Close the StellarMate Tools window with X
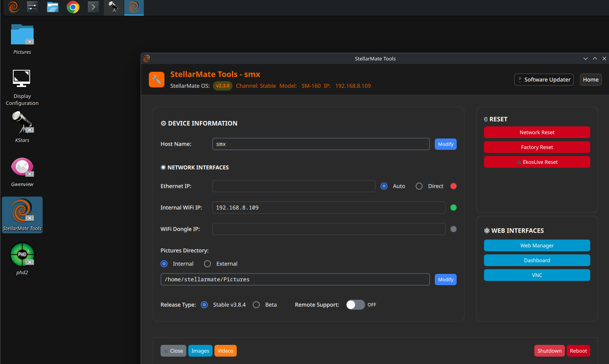Viewport: 609px width, 364px height. click(604, 59)
